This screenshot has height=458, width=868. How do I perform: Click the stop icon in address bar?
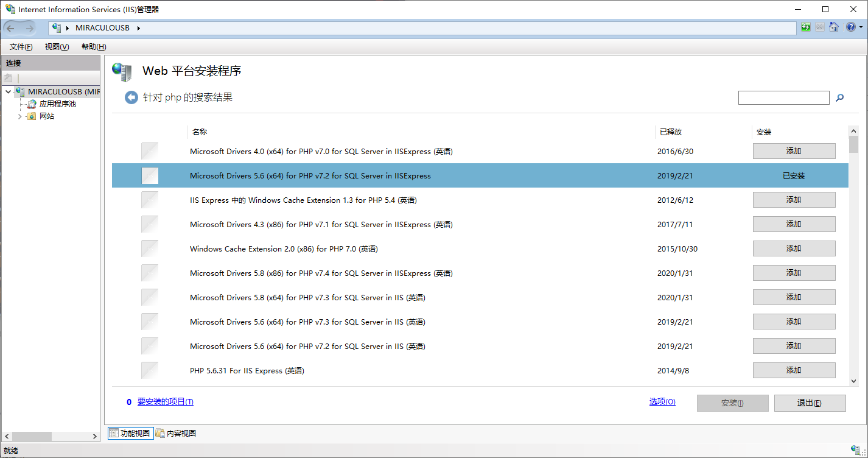[x=820, y=27]
